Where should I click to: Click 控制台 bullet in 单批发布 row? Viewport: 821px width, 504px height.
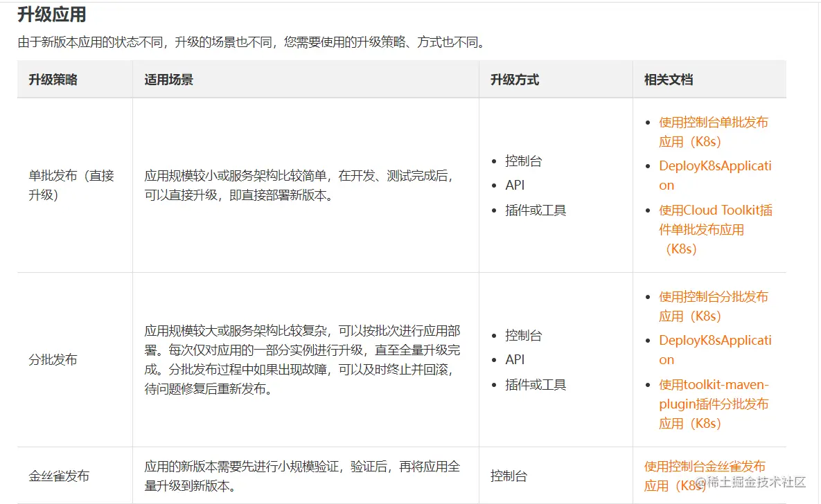[x=523, y=161]
